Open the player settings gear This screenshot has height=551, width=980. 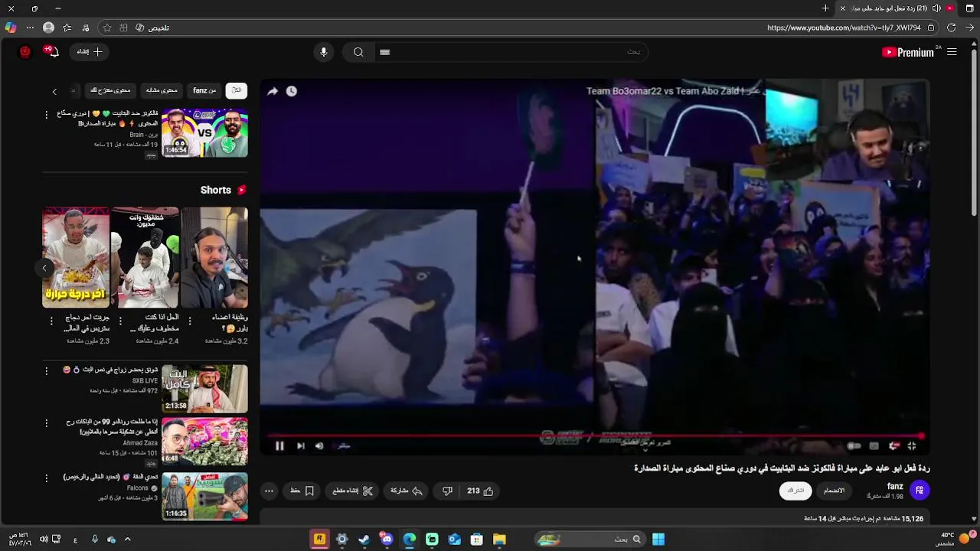(893, 446)
